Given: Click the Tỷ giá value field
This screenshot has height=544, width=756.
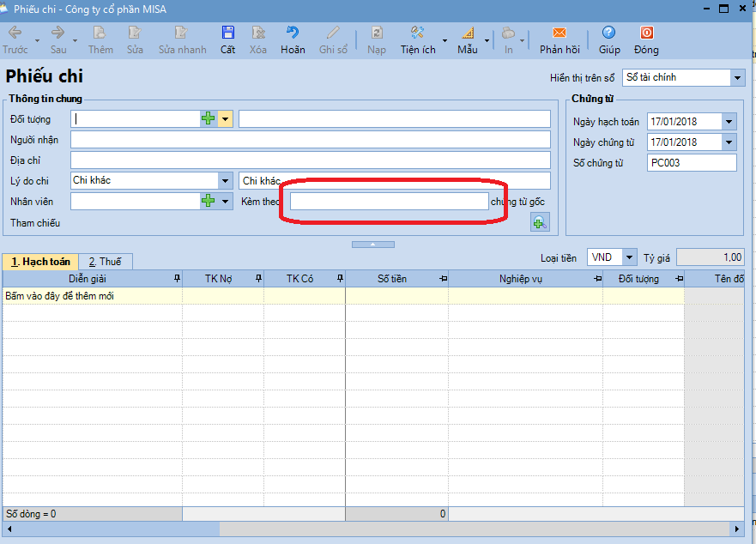Looking at the screenshot, I should [x=711, y=257].
